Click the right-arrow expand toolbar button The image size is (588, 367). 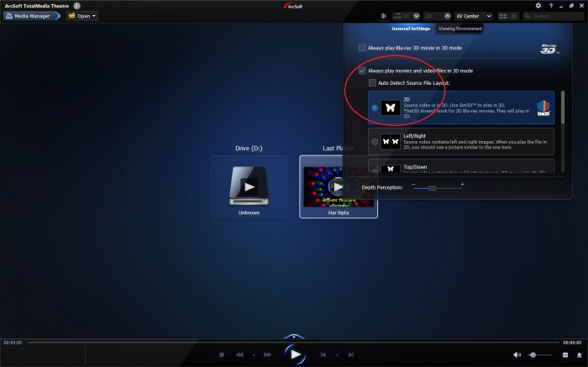(x=383, y=16)
